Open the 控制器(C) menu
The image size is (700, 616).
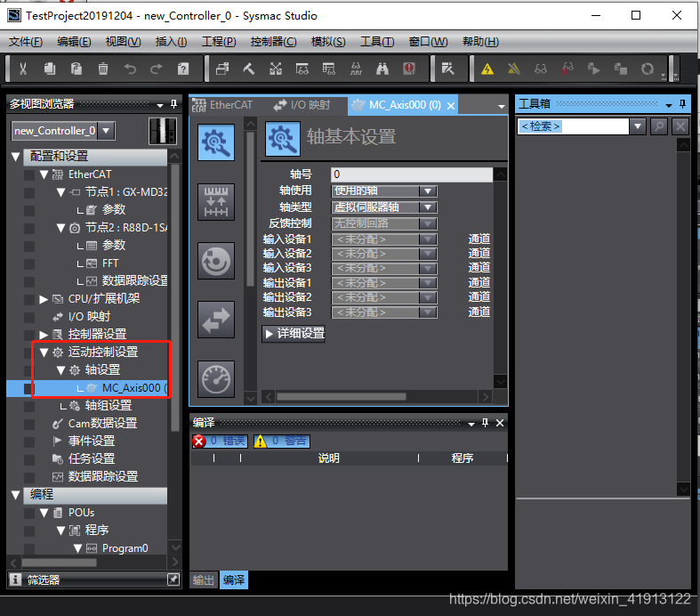pyautogui.click(x=273, y=42)
